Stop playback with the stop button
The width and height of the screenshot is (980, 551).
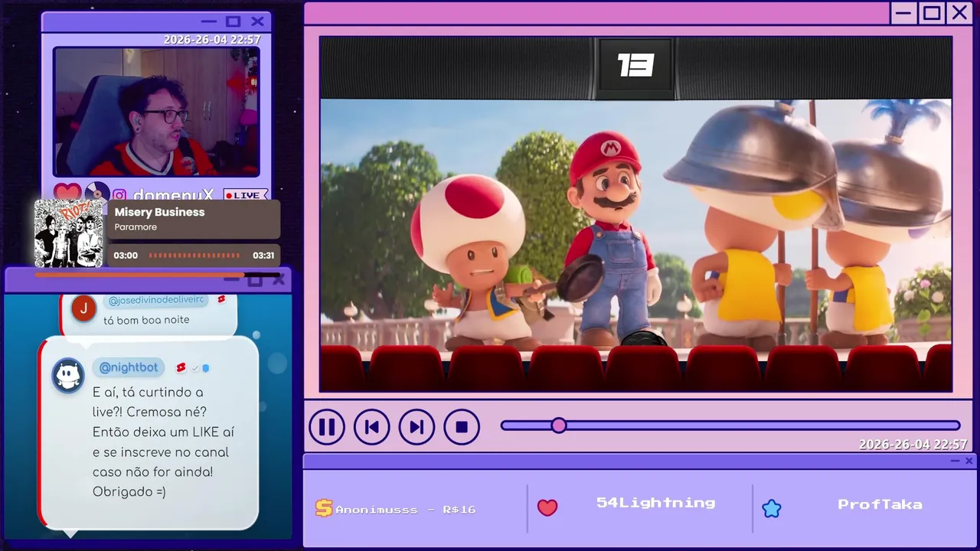[462, 427]
